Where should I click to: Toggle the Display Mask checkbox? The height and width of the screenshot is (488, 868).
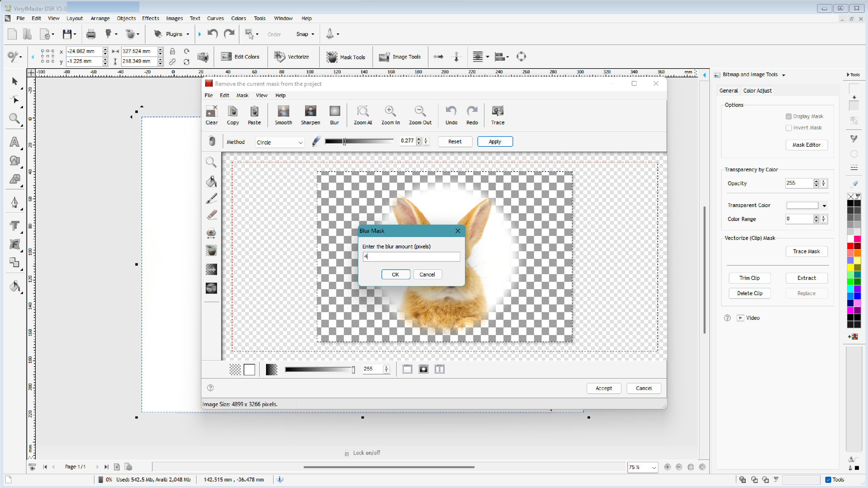[x=788, y=116]
